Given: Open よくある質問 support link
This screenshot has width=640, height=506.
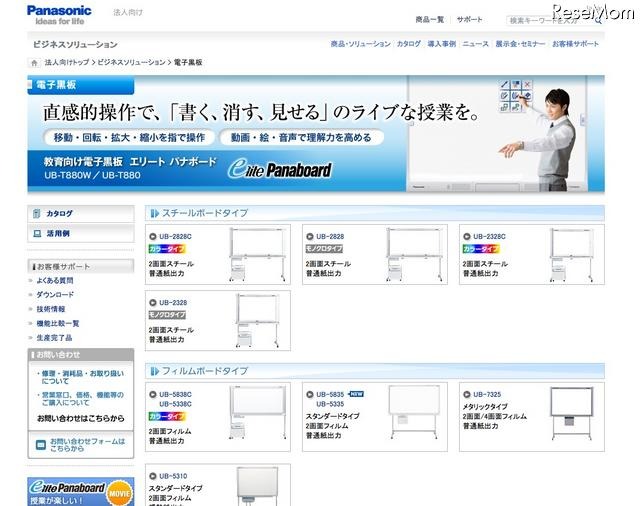Looking at the screenshot, I should (55, 280).
